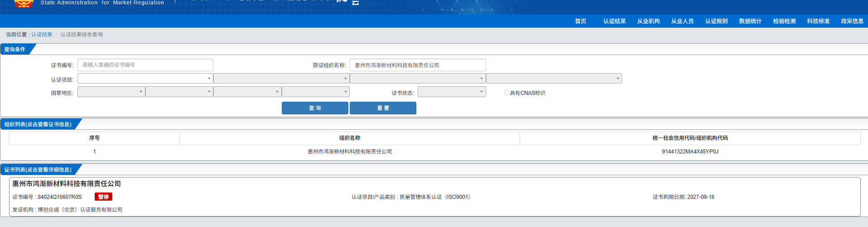Open 检验检测 navigation menu
The height and width of the screenshot is (227, 868).
click(x=784, y=21)
